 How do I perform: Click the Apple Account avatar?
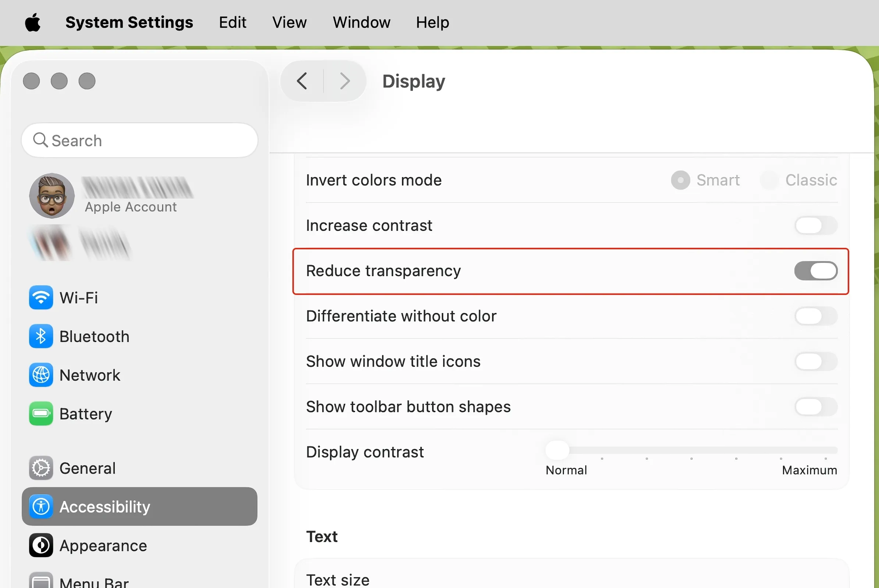[52, 196]
